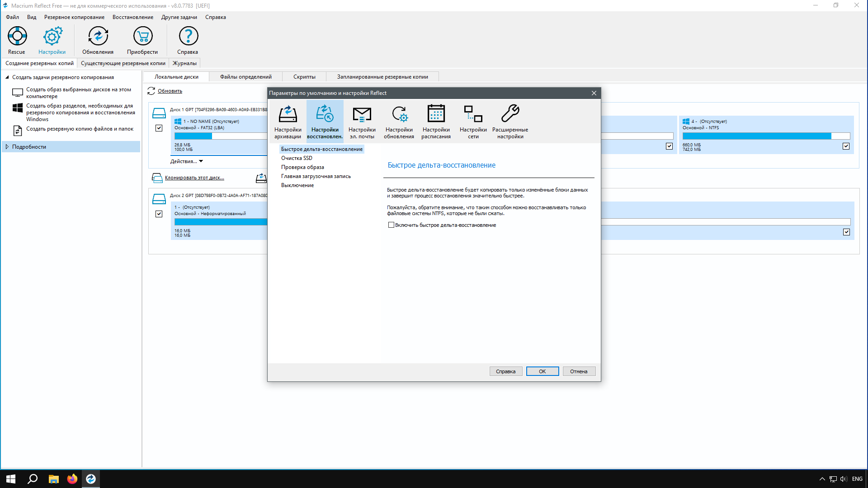Select Главная загрузочная запись item
The width and height of the screenshot is (868, 488).
click(x=316, y=176)
